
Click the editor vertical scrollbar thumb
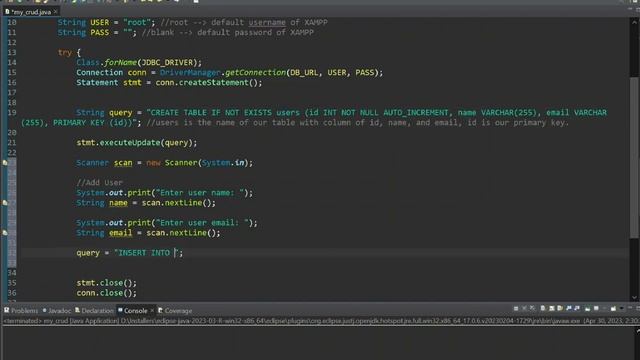tap(634, 157)
